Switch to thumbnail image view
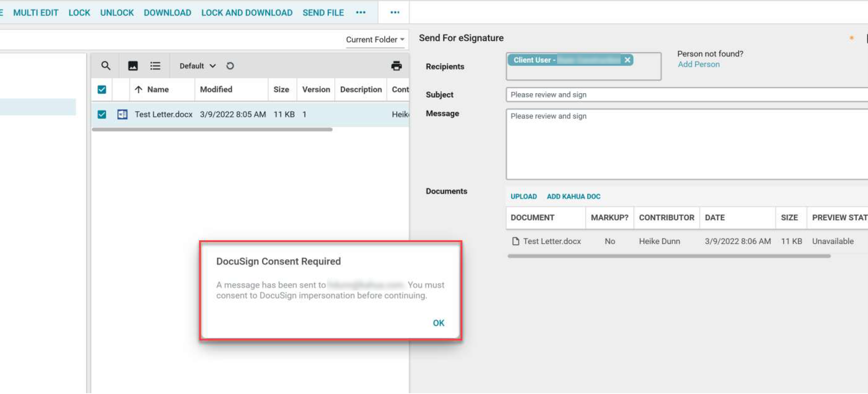 [x=133, y=66]
